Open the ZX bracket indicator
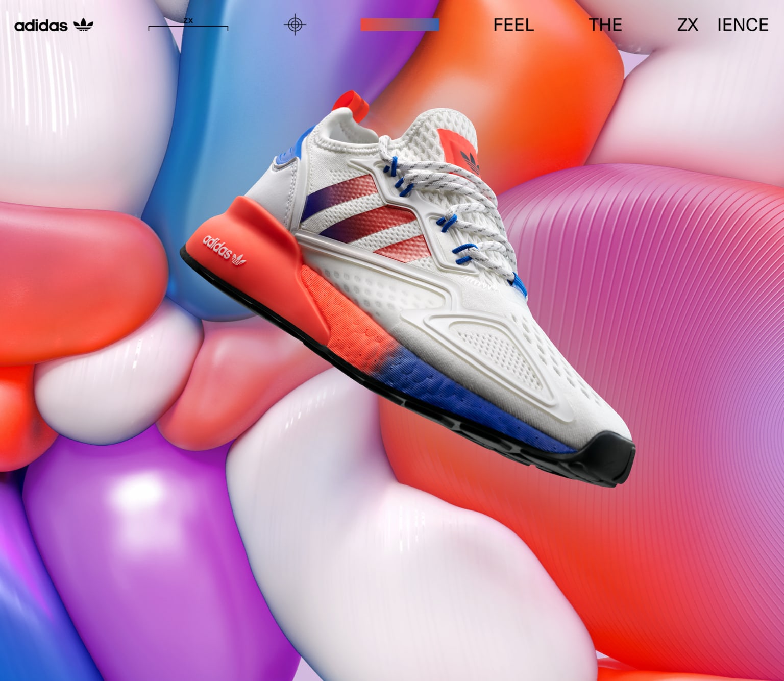The height and width of the screenshot is (681, 784). click(x=188, y=24)
